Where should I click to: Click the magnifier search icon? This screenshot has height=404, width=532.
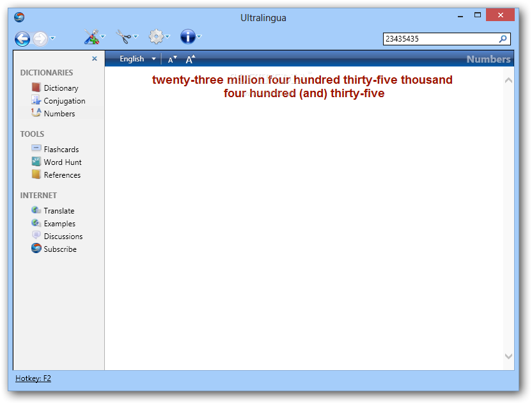[x=503, y=39]
